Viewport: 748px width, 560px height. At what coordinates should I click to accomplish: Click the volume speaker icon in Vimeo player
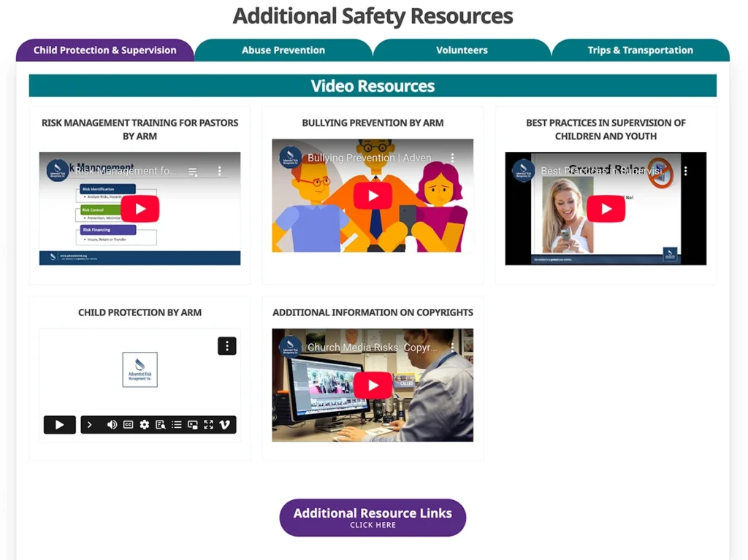pyautogui.click(x=112, y=425)
